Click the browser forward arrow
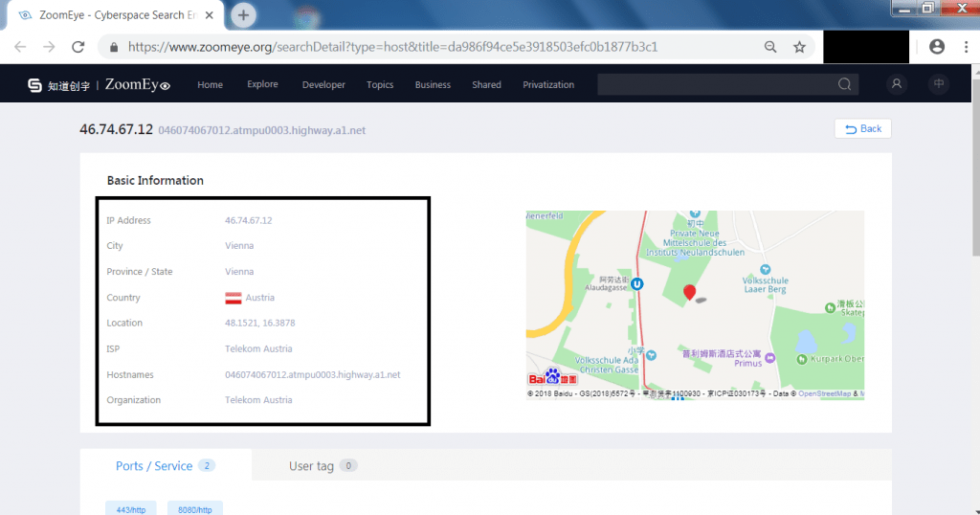 [49, 47]
